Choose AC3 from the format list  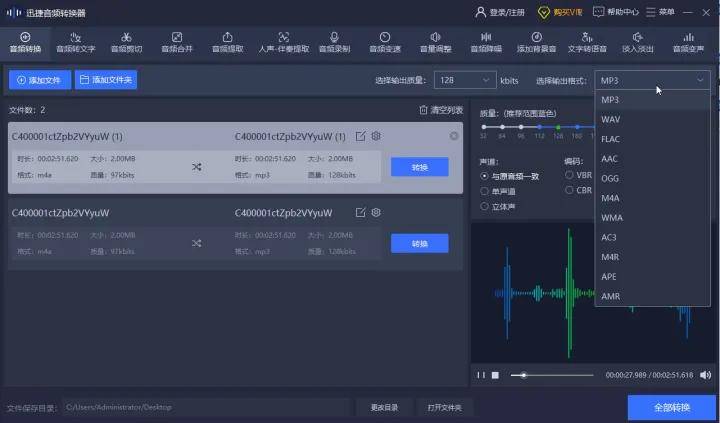pyautogui.click(x=652, y=237)
